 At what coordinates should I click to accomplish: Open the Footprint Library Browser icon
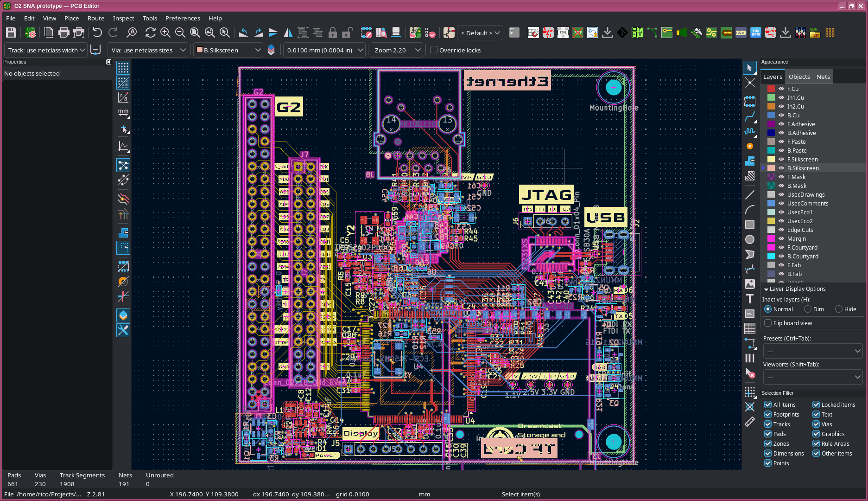(381, 32)
